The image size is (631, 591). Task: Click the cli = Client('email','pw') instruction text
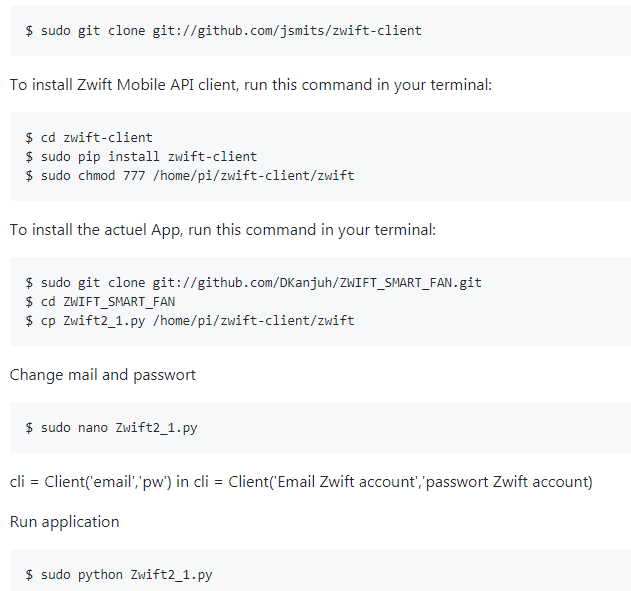pos(301,482)
